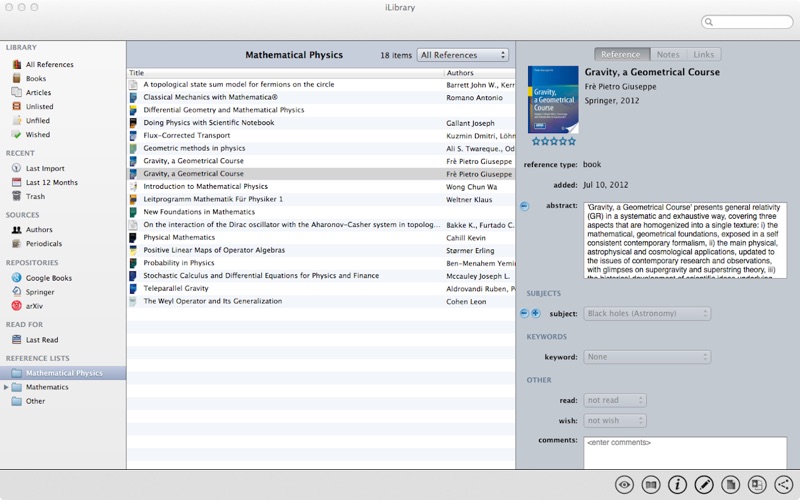Viewport: 800px width, 500px height.
Task: Select 'Leitprogramm Mathematik Für Physiker 1' row
Action: pyautogui.click(x=321, y=199)
